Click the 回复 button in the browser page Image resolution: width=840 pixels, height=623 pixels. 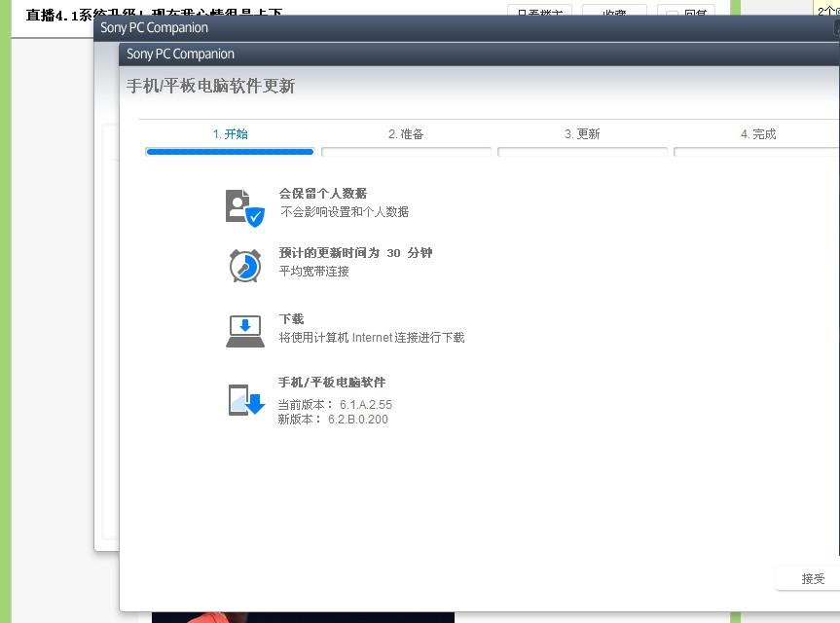[x=685, y=12]
